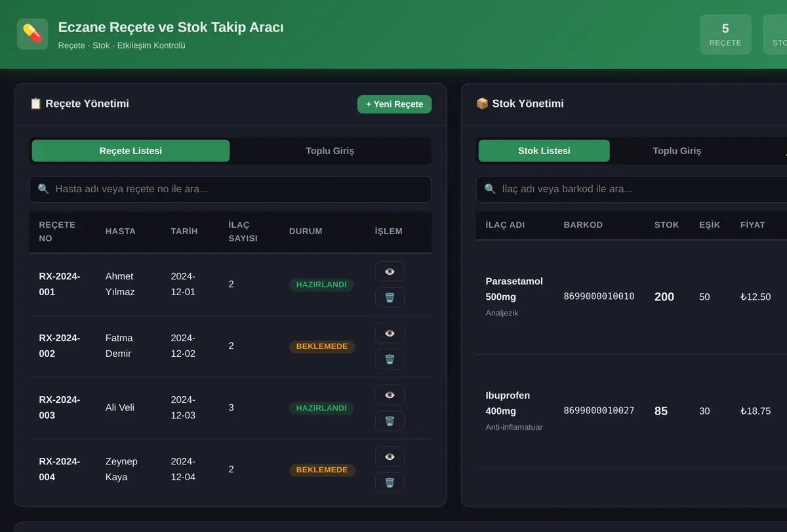The width and height of the screenshot is (787, 532).
Task: Click barcode 8699000010010
Action: 599,297
